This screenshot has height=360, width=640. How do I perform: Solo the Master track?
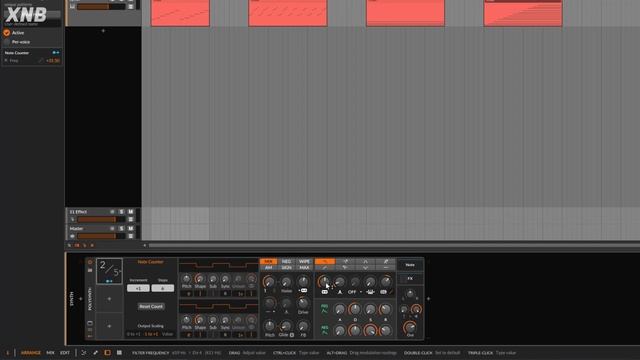pyautogui.click(x=122, y=229)
